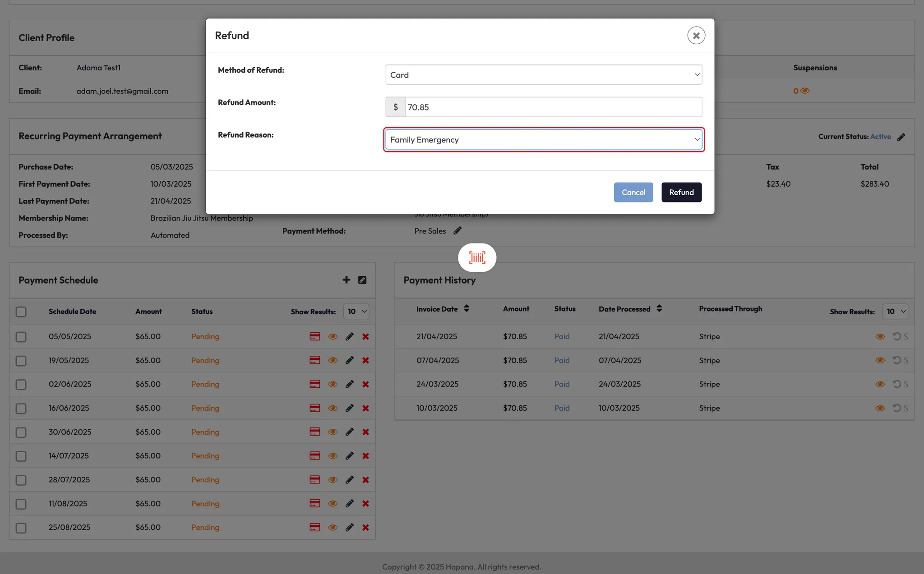Sort Payment History by Date Processed

[x=659, y=309]
